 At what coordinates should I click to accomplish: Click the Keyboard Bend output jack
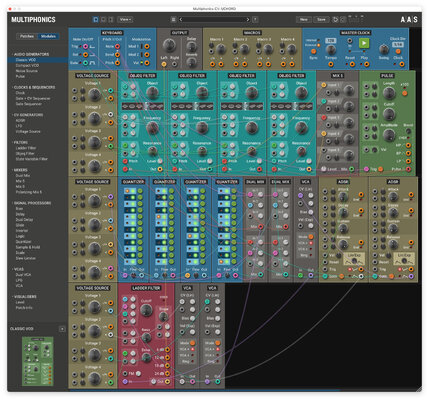tap(117, 54)
